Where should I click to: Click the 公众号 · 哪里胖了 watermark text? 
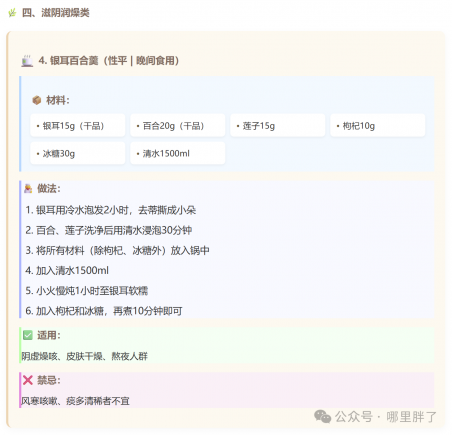pyautogui.click(x=386, y=417)
